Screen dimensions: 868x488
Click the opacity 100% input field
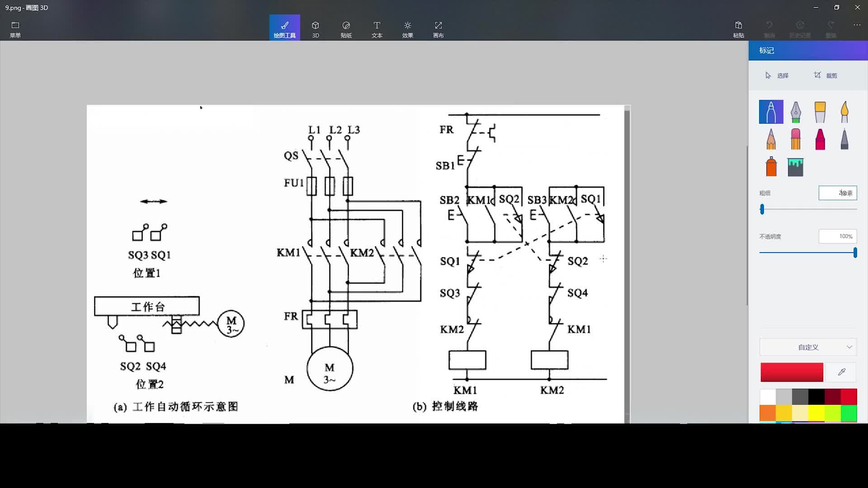click(x=838, y=236)
